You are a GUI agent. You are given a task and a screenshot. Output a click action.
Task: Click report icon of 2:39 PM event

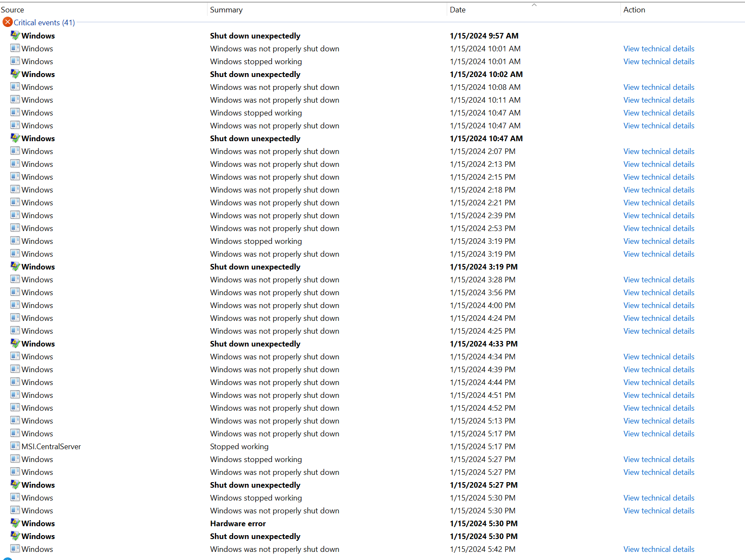pos(15,215)
